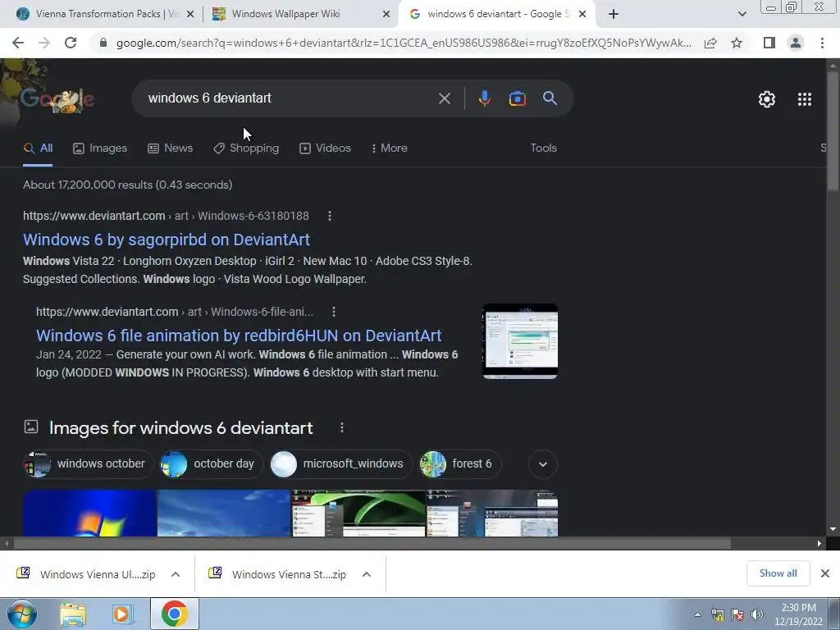Open search Tools options
840x630 pixels.
coord(543,148)
